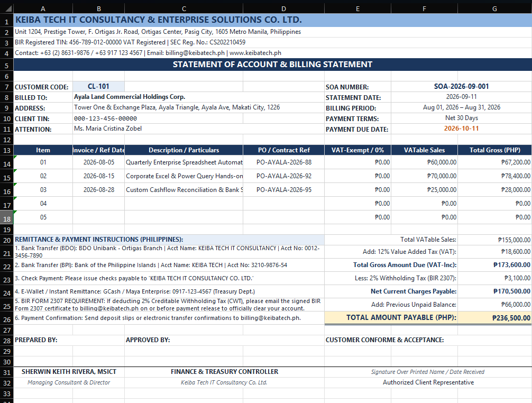Click Total VATable Sales ₱155,000.00
Image resolution: width=532 pixels, height=403 pixels.
pyautogui.click(x=494, y=240)
